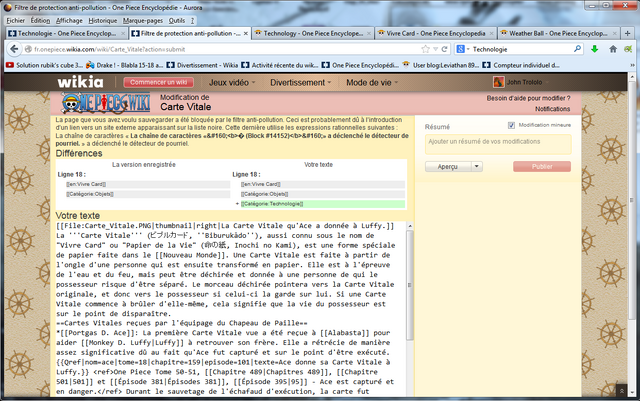Close the Vivre Card tab
The image size is (640, 401).
pos(491,33)
